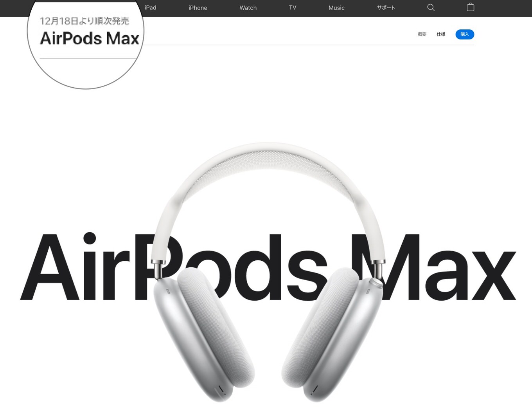
Task: Open the iPhone menu item
Action: click(198, 7)
